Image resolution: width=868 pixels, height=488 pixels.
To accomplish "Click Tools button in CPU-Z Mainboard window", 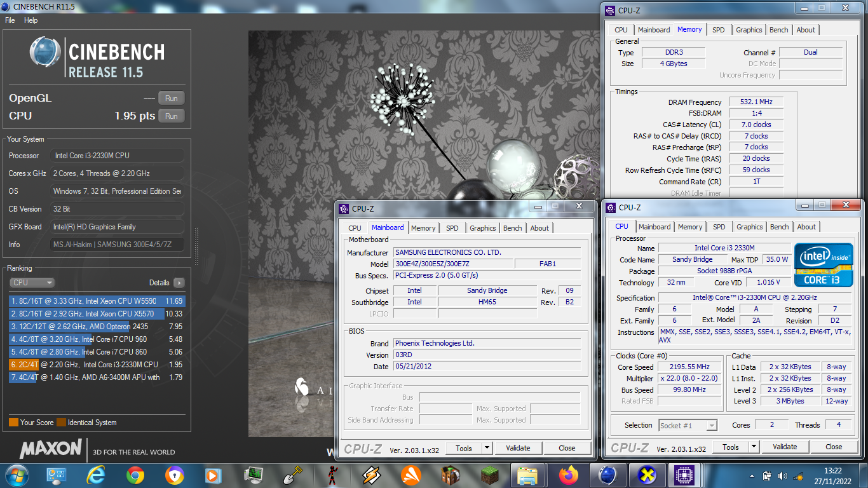I will pos(464,448).
